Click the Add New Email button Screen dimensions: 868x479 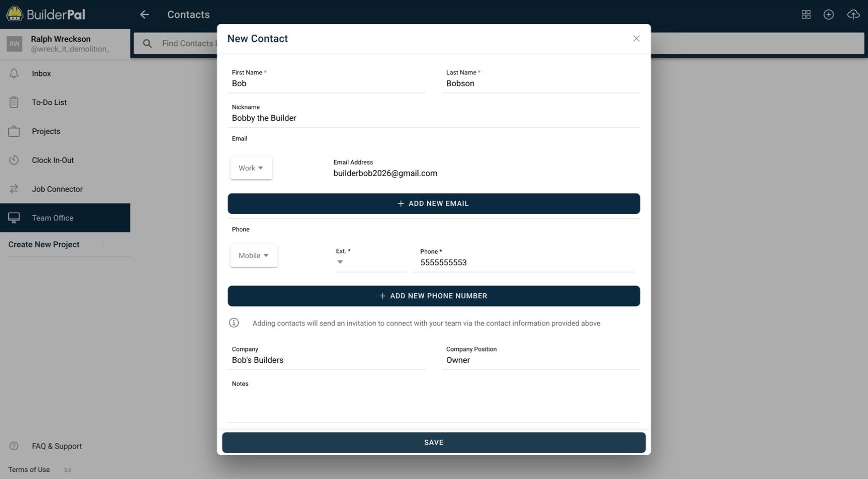click(x=434, y=203)
